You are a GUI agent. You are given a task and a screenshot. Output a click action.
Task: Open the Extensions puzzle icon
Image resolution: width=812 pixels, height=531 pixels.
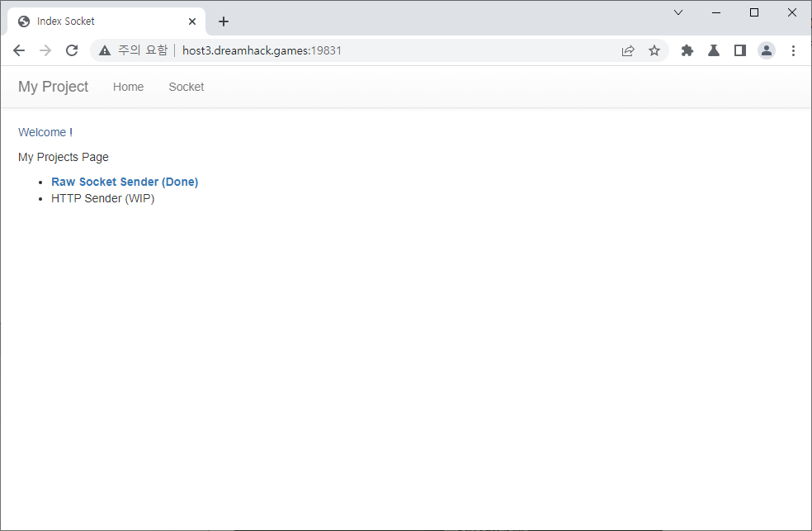pos(687,50)
